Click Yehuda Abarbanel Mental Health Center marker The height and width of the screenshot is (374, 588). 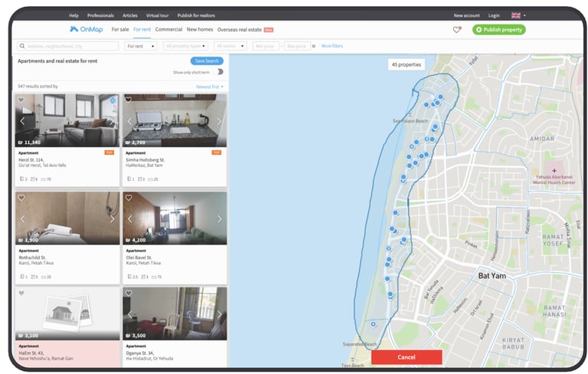tap(554, 170)
